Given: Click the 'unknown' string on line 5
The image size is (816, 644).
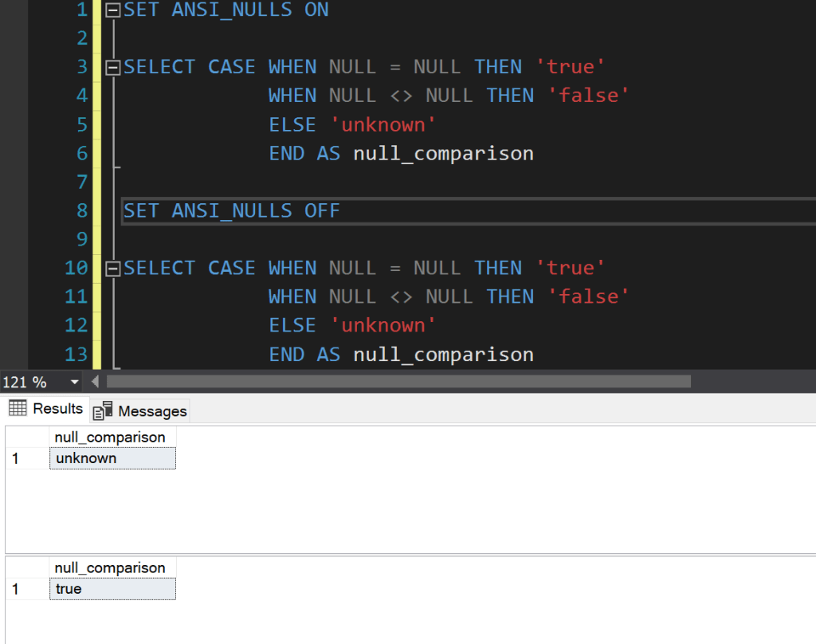Looking at the screenshot, I should (383, 125).
